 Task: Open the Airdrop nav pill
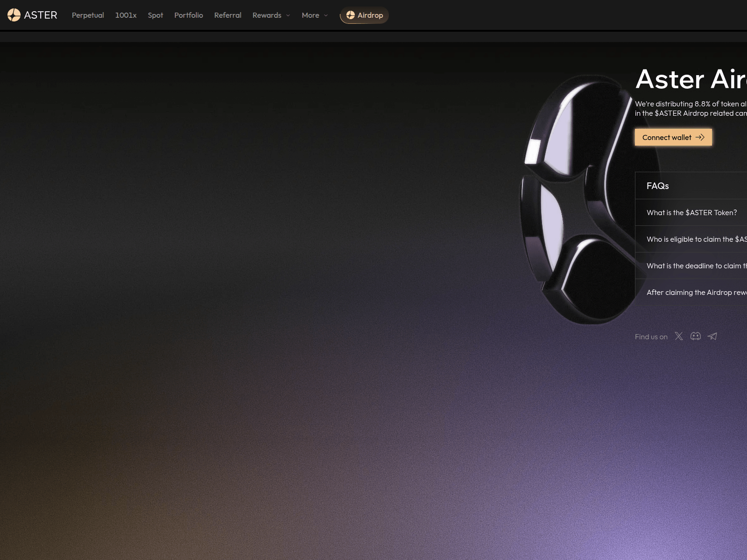[364, 15]
